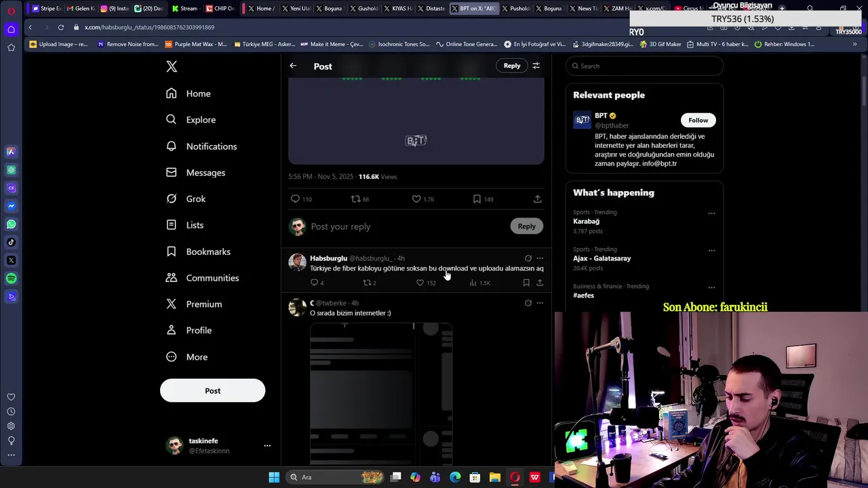Open reply sorting filter icon in header
This screenshot has width=868, height=488.
pyautogui.click(x=536, y=66)
